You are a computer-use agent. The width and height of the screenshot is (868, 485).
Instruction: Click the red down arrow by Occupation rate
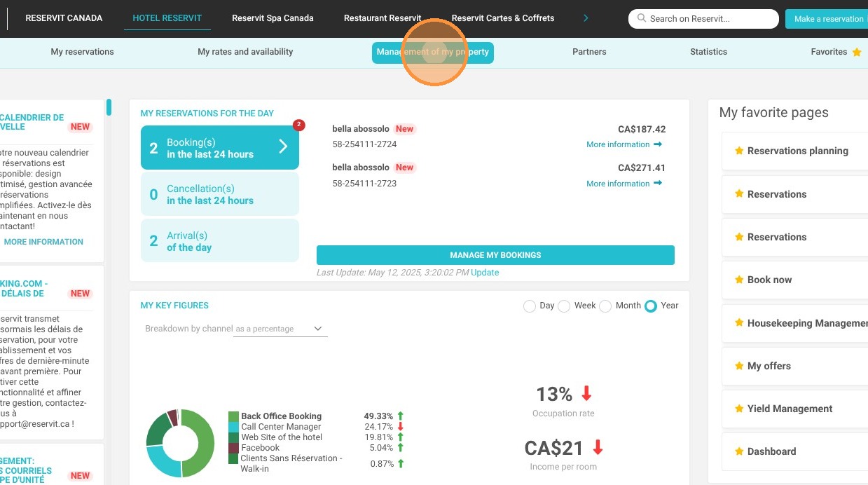(586, 393)
